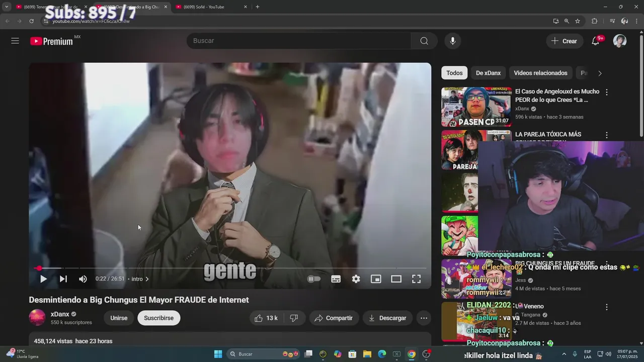Show more filter chips arrow
This screenshot has height=362, width=644.
click(600, 73)
